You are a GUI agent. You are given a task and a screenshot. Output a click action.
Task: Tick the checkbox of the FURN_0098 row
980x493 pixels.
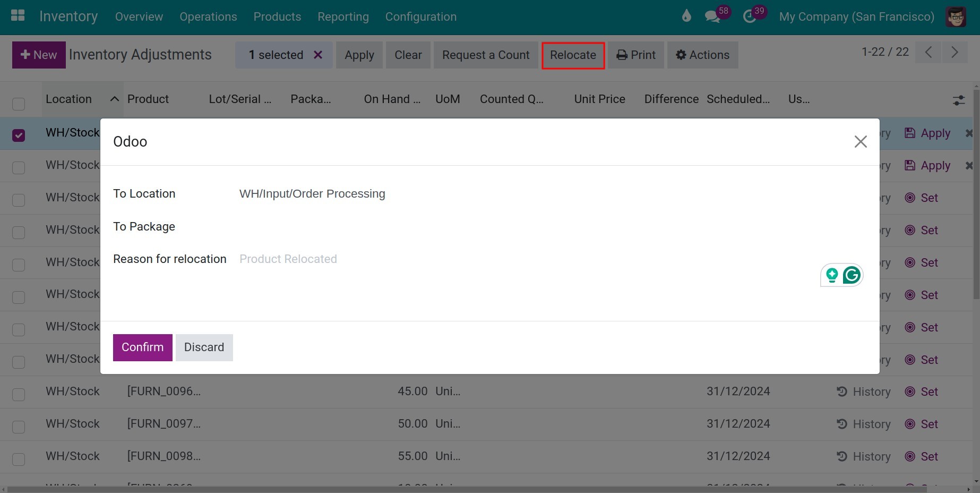[19, 459]
